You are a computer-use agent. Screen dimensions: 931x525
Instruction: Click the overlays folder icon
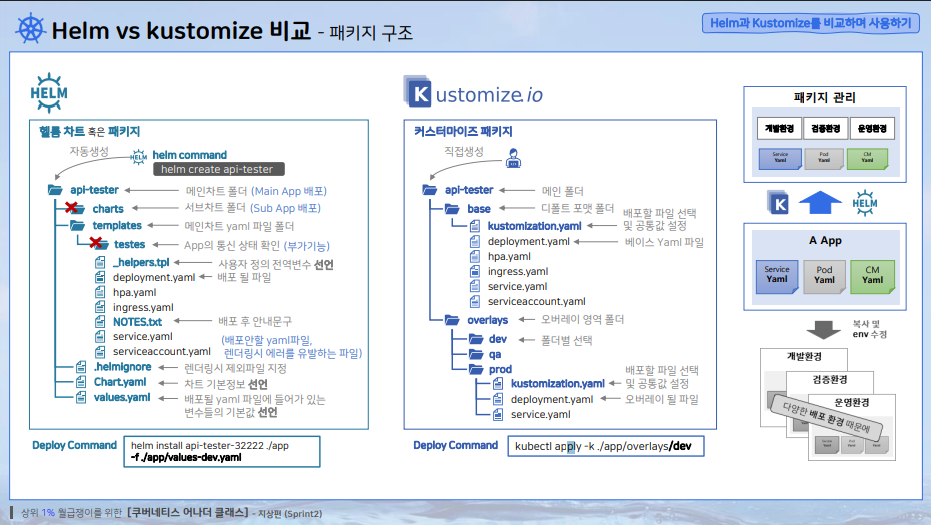(452, 320)
